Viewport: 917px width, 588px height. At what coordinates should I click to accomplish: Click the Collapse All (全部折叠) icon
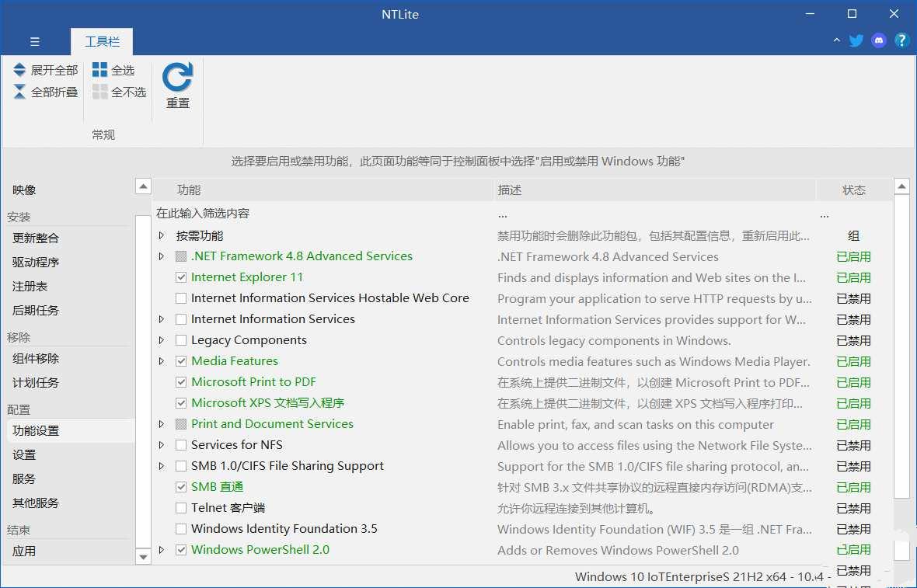click(20, 91)
